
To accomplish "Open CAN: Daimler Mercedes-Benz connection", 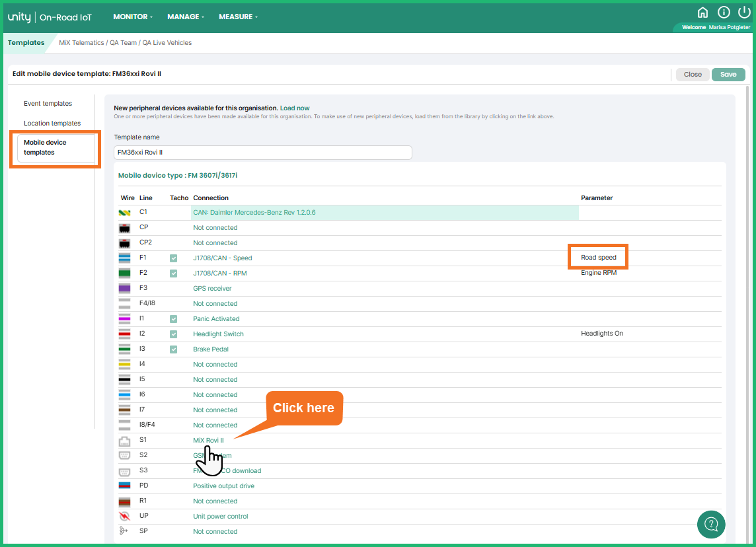I will [254, 213].
